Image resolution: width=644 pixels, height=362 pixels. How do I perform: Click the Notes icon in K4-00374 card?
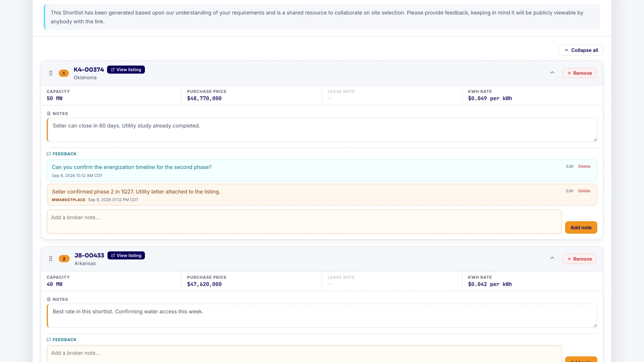(x=49, y=114)
